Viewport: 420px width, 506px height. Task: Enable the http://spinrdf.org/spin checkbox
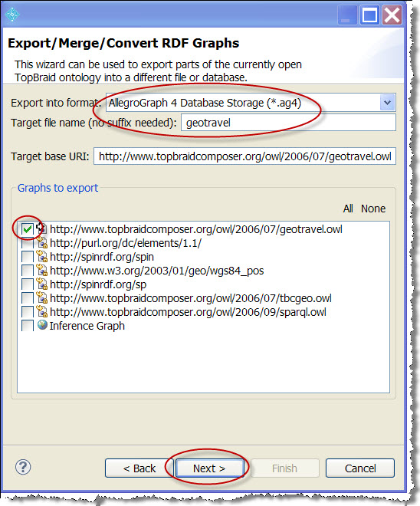click(28, 257)
